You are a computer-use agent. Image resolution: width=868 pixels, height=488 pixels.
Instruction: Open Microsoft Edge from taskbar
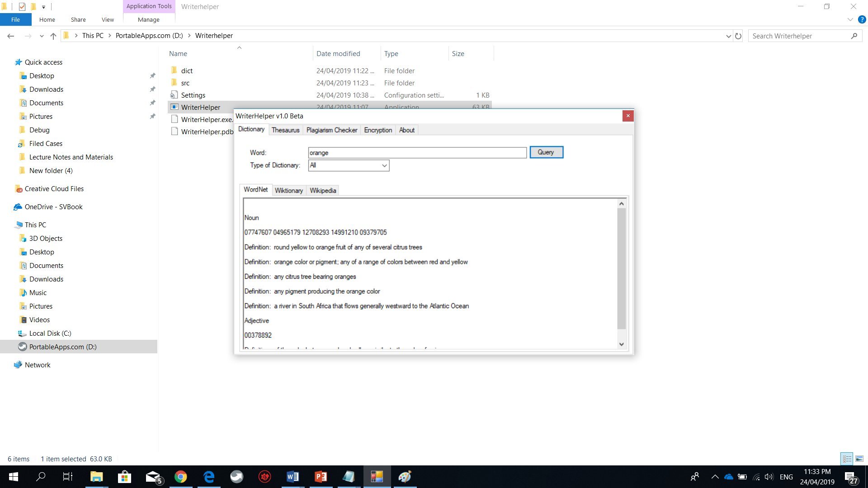(x=209, y=477)
